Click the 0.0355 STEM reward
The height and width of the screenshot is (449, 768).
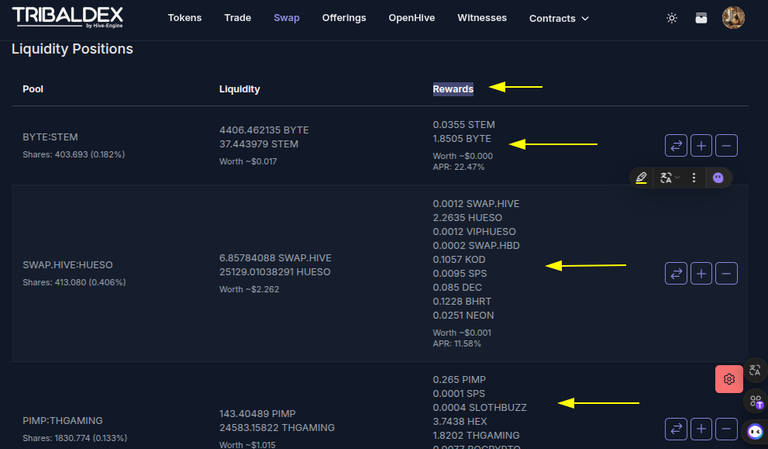(x=464, y=125)
